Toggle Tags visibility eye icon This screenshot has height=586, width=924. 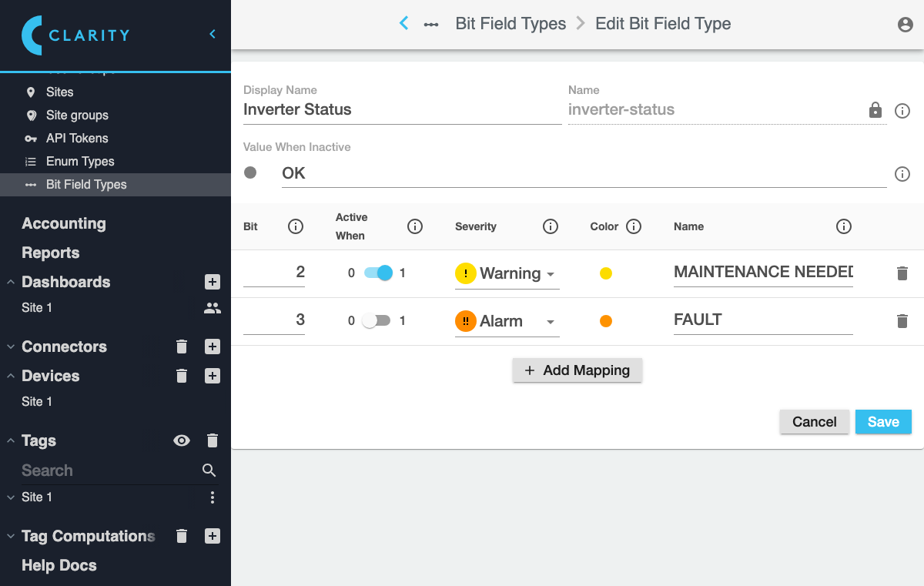click(x=182, y=440)
